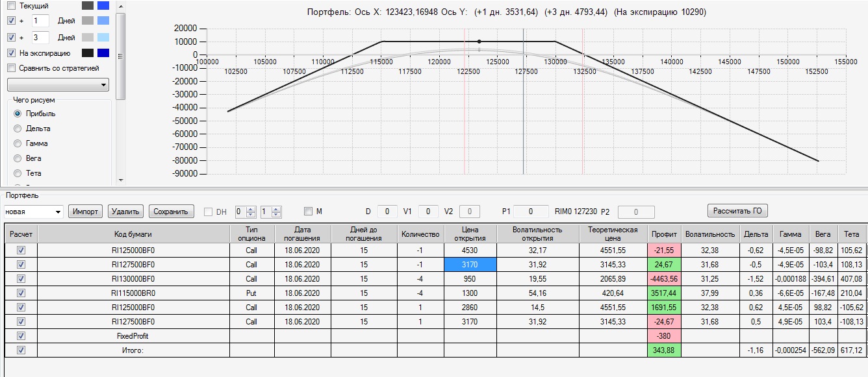Select the Прибыль radio button
The height and width of the screenshot is (377, 868).
pos(18,114)
